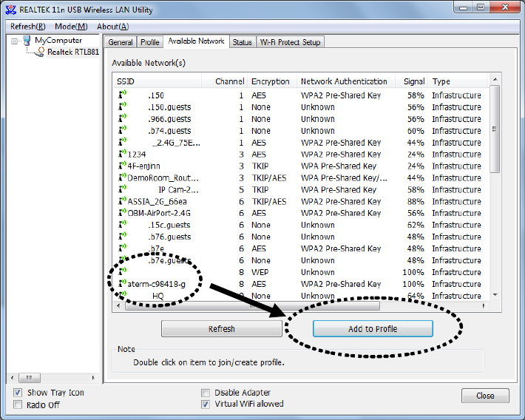Click the WEP encryption cell
Screen dimensions: 525x420
click(260, 272)
